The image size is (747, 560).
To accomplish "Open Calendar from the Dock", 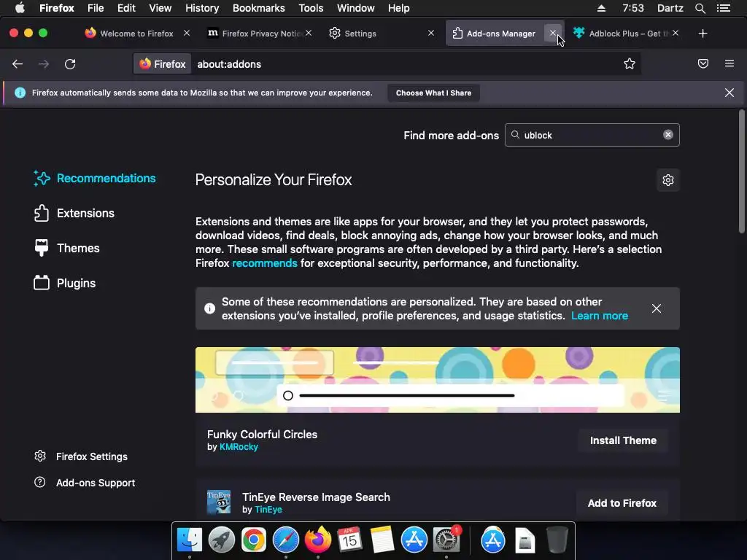I will [349, 540].
